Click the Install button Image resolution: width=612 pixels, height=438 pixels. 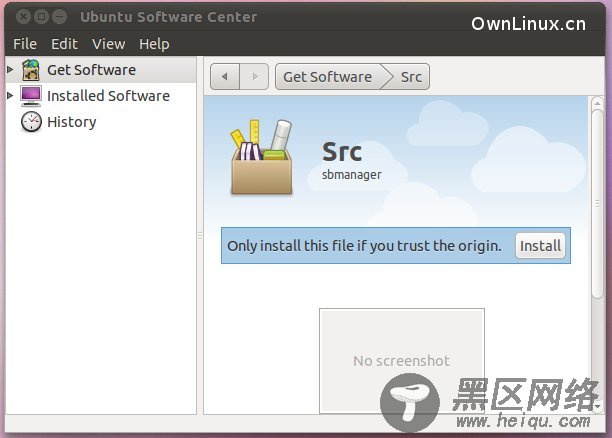(540, 246)
